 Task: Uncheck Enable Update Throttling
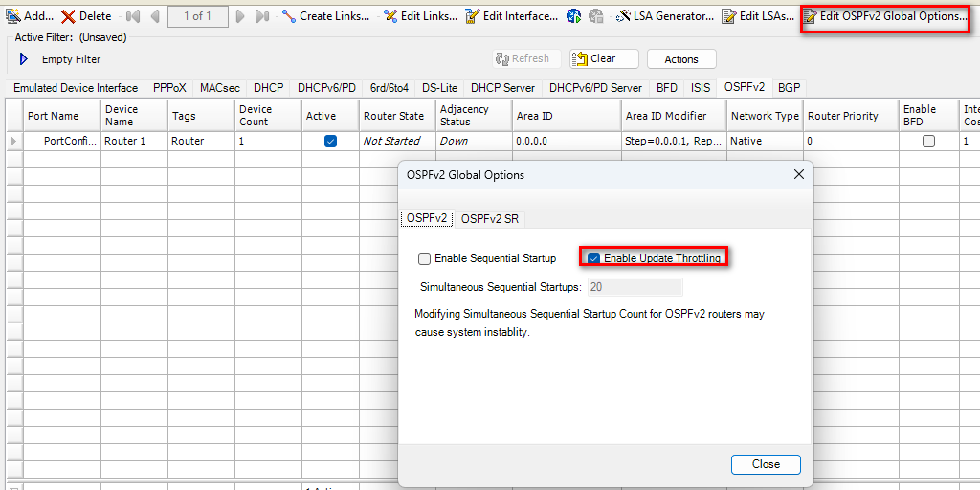point(593,258)
